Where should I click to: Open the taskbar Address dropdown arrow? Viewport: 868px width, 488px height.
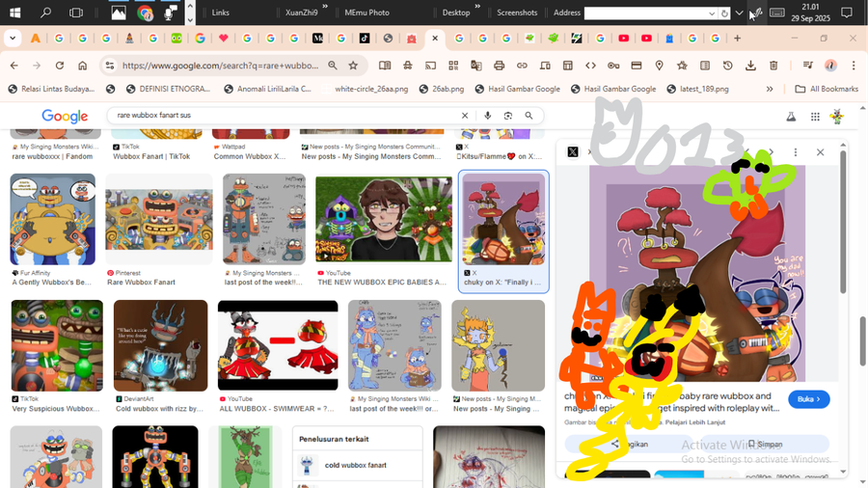tap(712, 13)
